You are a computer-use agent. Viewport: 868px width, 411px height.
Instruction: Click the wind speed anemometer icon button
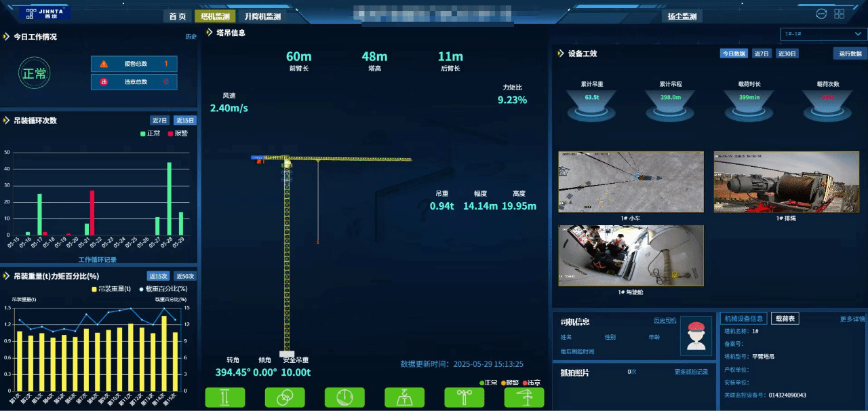tap(465, 397)
